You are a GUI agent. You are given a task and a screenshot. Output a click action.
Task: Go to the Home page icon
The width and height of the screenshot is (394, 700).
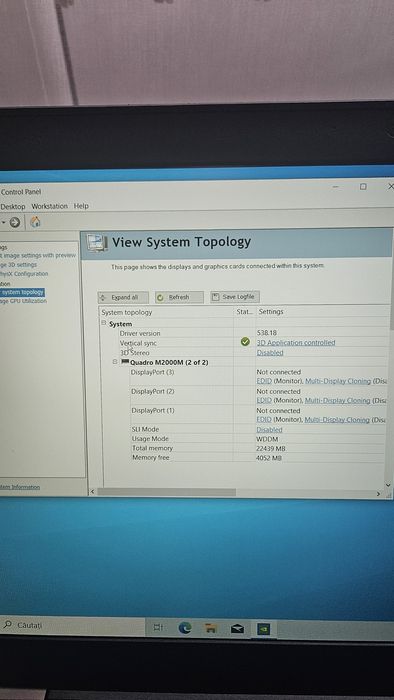[x=35, y=221]
